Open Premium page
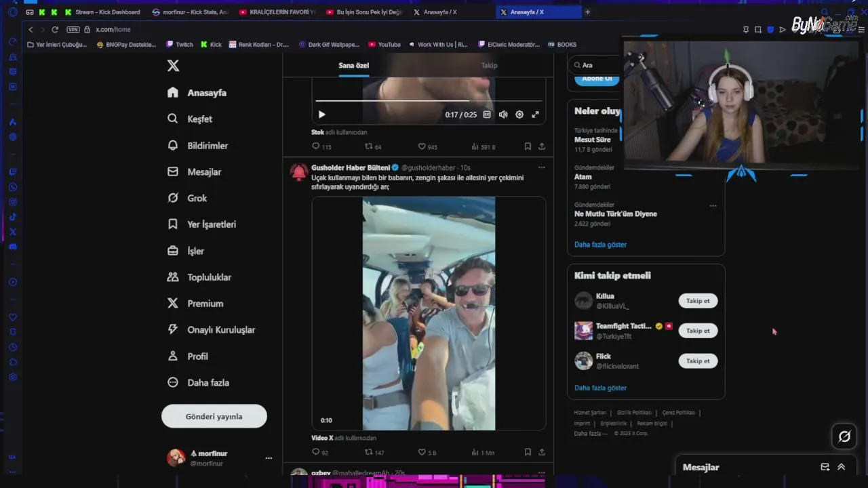 pos(195,304)
